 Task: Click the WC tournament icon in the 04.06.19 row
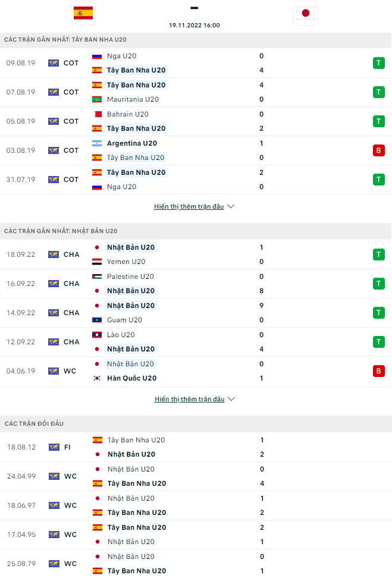(x=52, y=370)
